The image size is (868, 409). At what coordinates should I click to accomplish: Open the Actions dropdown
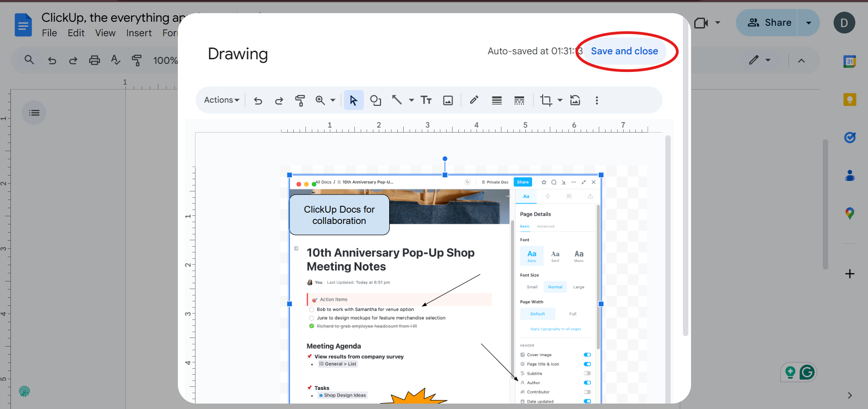pos(221,100)
